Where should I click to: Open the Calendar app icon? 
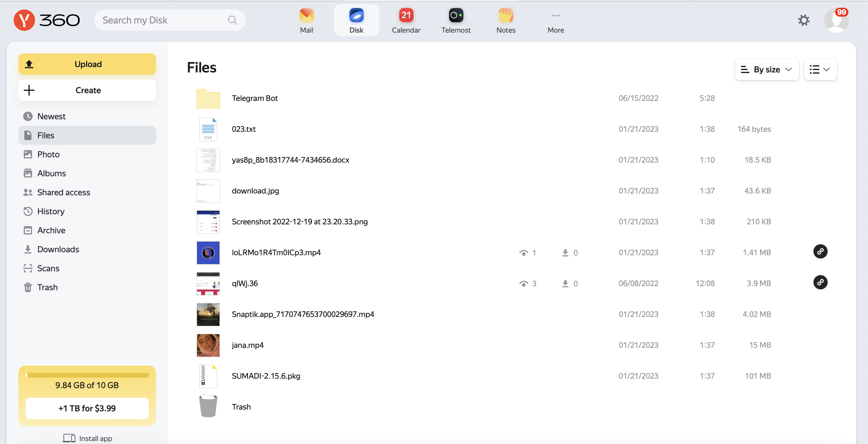406,16
